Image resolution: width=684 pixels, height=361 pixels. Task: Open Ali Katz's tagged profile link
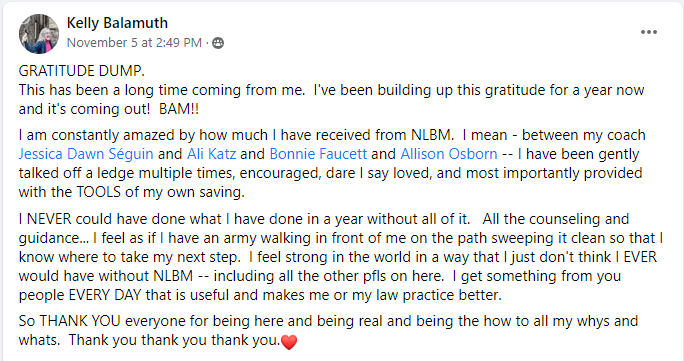coord(212,154)
